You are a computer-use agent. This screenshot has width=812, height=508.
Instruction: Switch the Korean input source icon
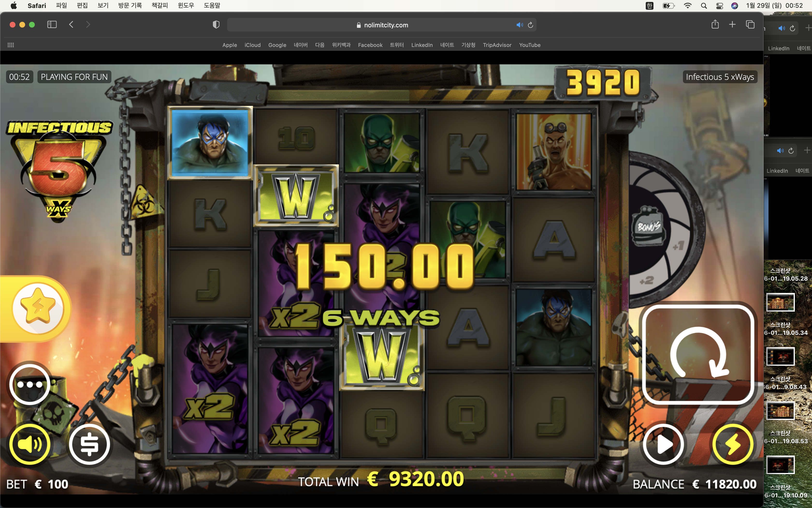coord(650,5)
